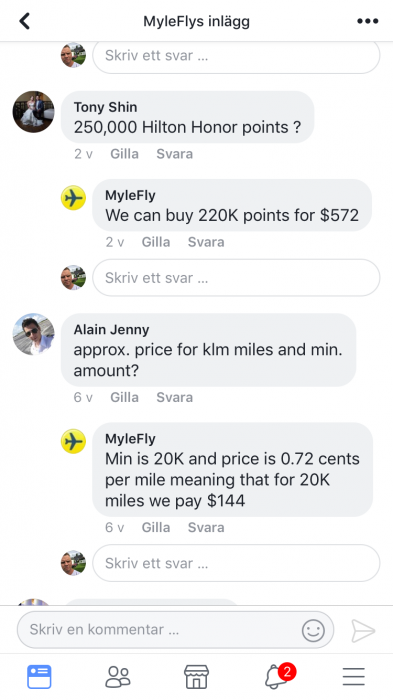
Task: Open the Marketplace tab icon
Action: (196, 677)
